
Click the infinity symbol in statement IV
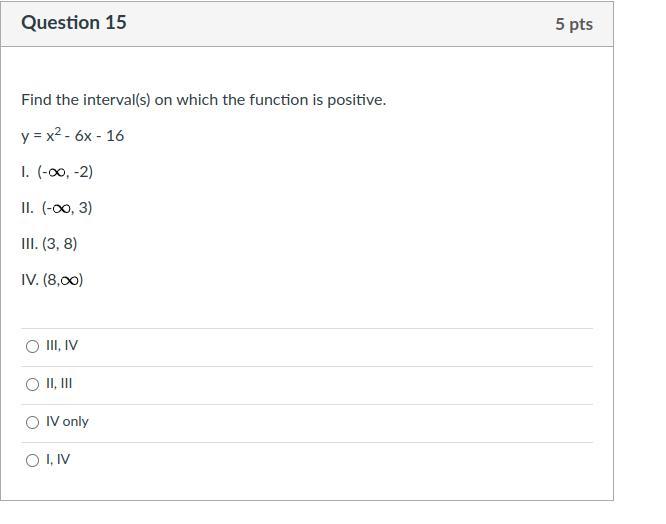[69, 281]
